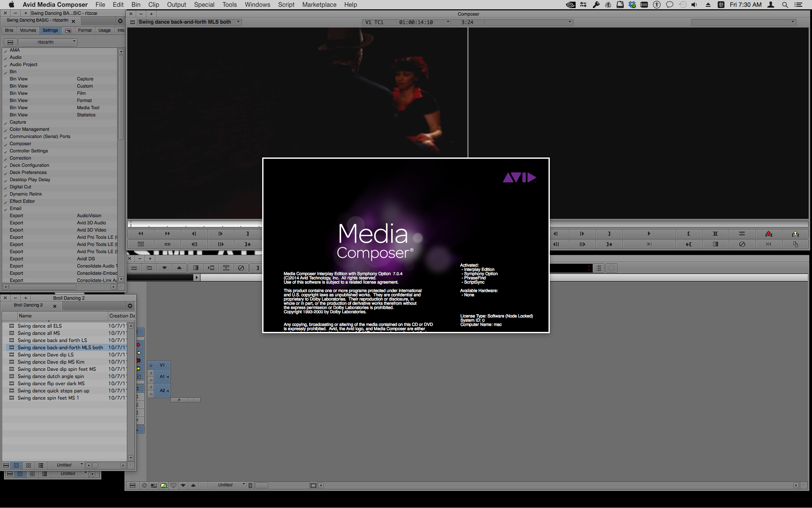
Task: Switch to the Volumes tab
Action: point(28,30)
